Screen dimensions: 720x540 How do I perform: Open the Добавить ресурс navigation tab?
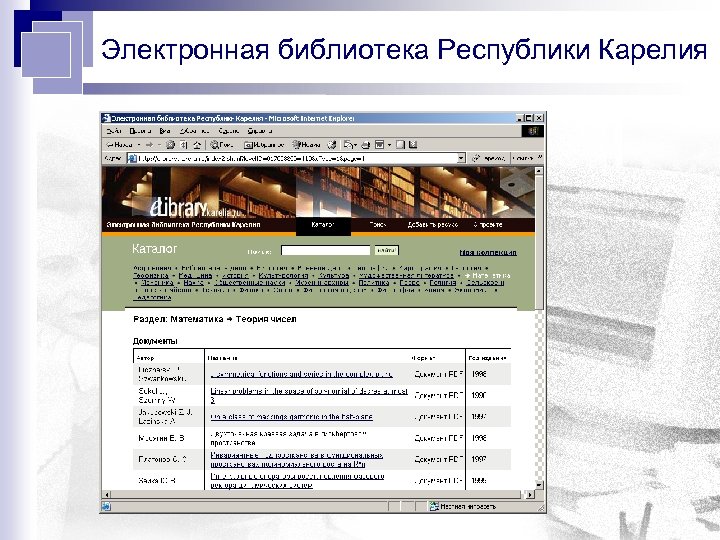[433, 225]
